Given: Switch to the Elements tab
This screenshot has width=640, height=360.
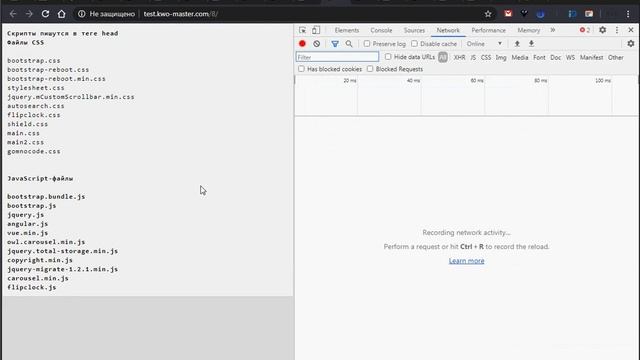Looking at the screenshot, I should 347,30.
